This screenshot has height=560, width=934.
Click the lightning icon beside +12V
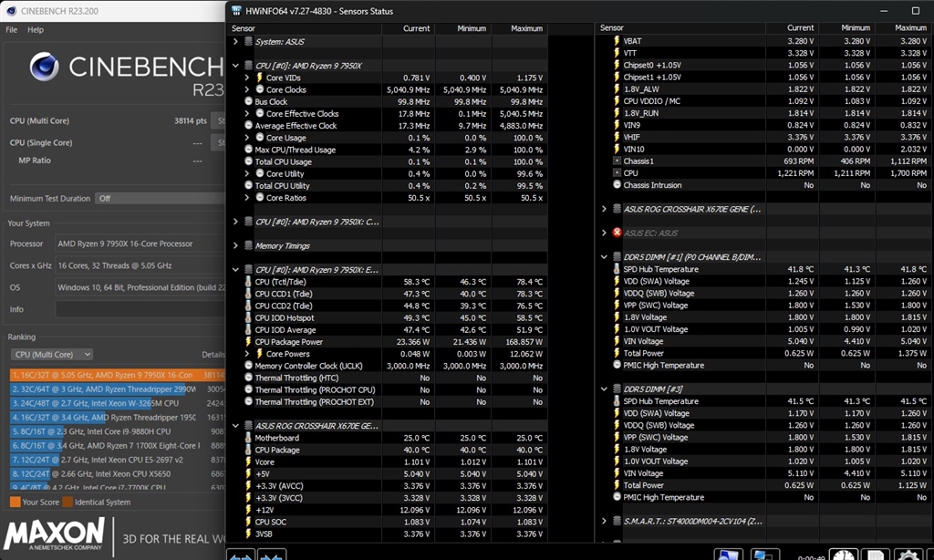pos(248,509)
